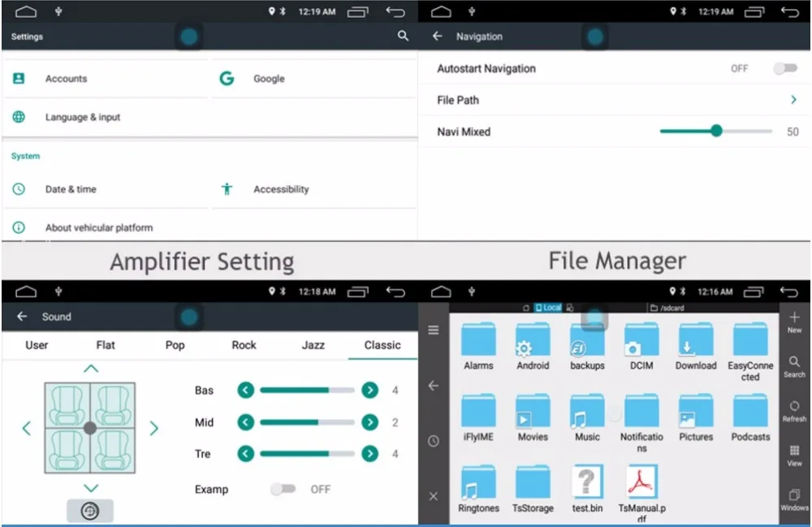Click Windows in file manager sidebar

pyautogui.click(x=794, y=500)
